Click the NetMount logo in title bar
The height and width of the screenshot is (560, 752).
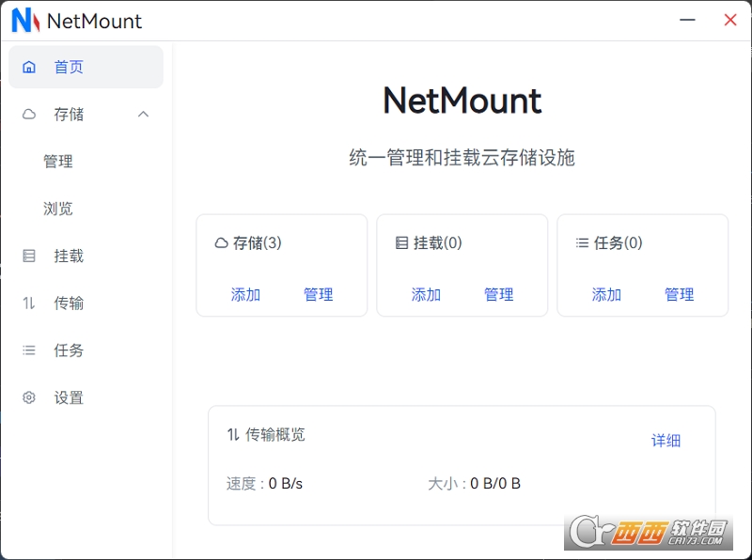point(25,21)
